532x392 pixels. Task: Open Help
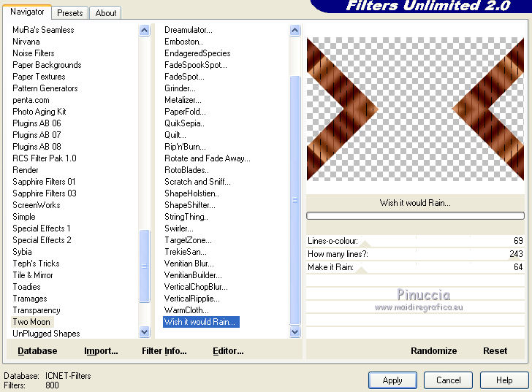tap(504, 380)
